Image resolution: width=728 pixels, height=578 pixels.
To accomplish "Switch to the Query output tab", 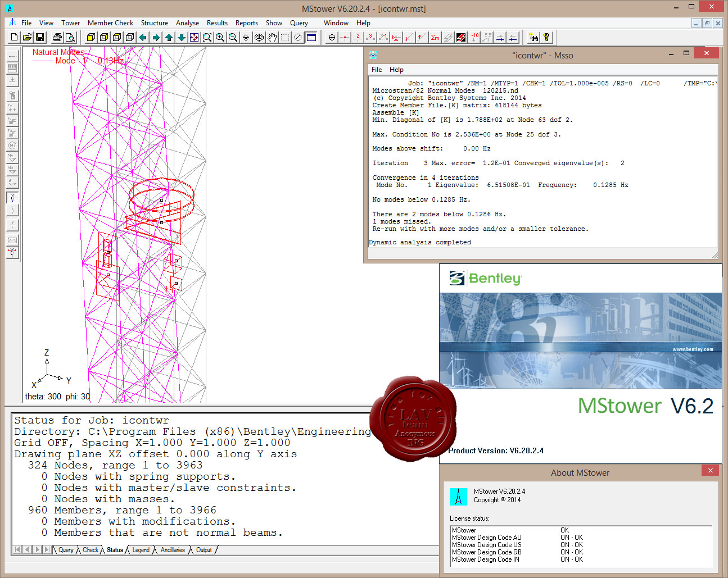I will pyautogui.click(x=66, y=550).
